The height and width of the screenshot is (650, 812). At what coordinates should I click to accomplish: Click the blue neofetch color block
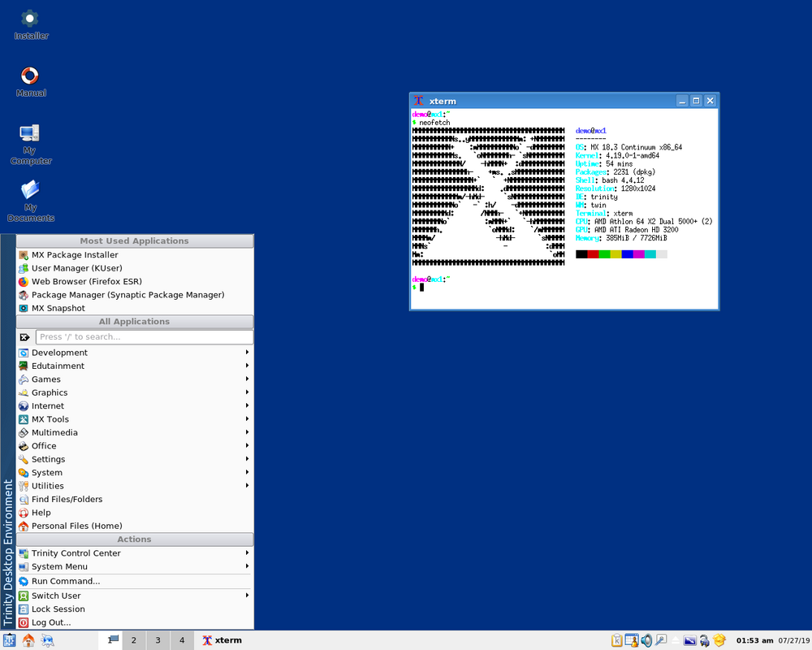[x=627, y=254]
